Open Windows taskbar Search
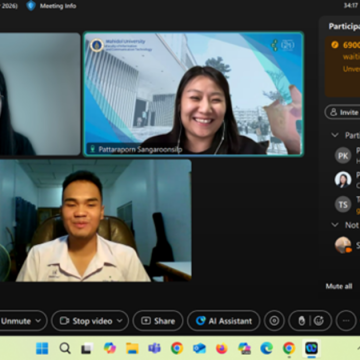Viewport: 360px width, 360px height. (65, 348)
